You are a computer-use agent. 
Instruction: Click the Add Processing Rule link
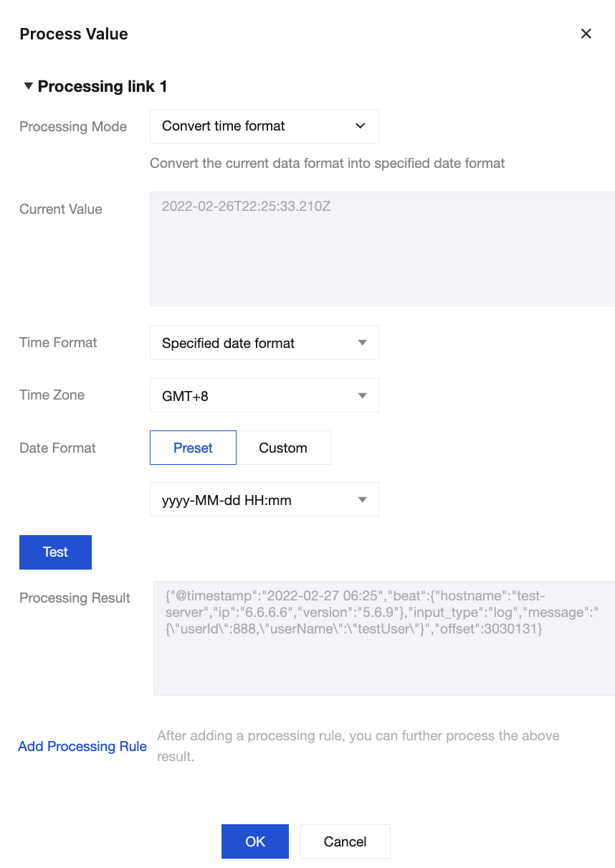tap(82, 746)
